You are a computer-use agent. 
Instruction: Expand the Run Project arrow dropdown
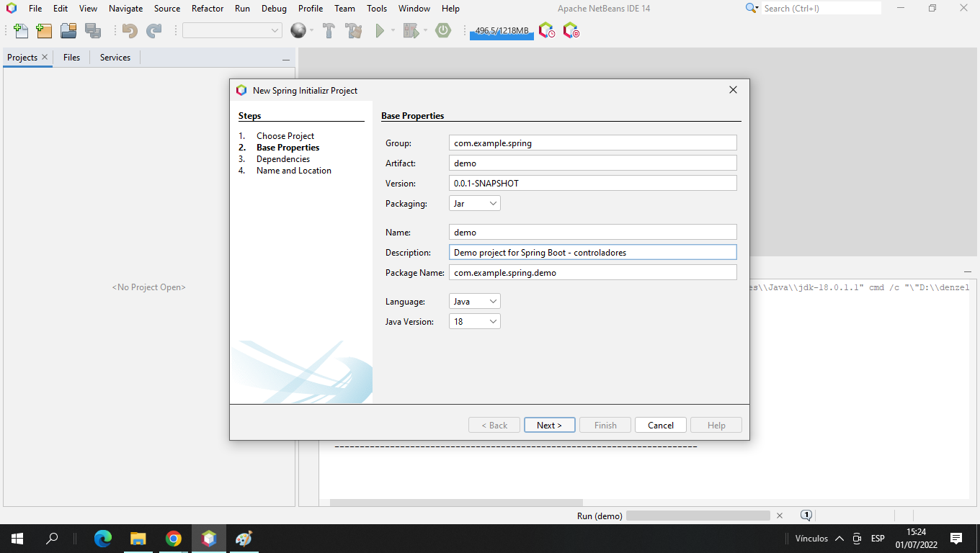pos(393,31)
